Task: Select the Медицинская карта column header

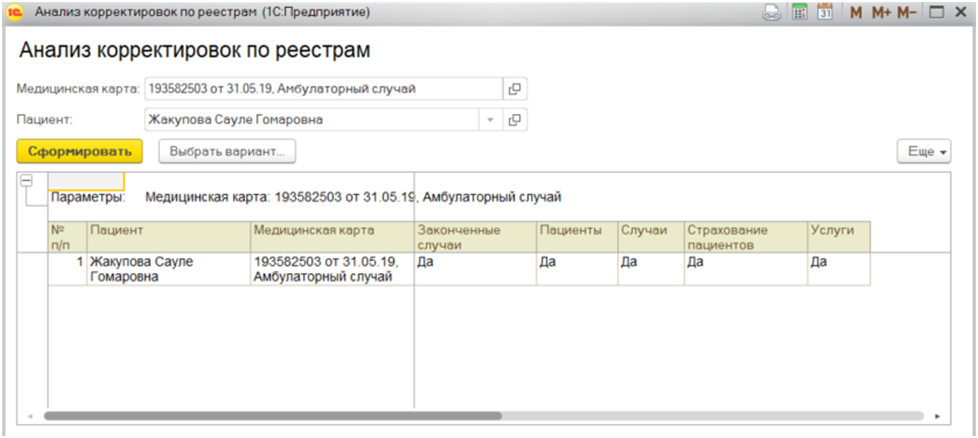Action: click(x=332, y=237)
